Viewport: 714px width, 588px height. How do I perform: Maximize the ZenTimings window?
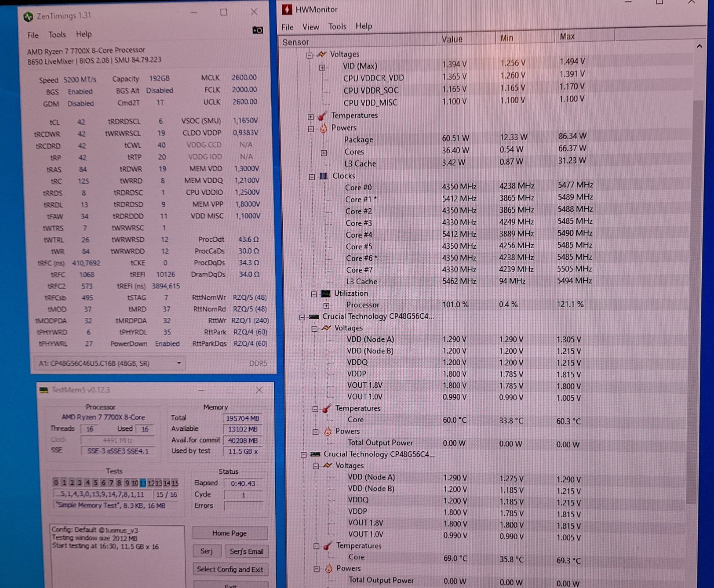(x=224, y=12)
